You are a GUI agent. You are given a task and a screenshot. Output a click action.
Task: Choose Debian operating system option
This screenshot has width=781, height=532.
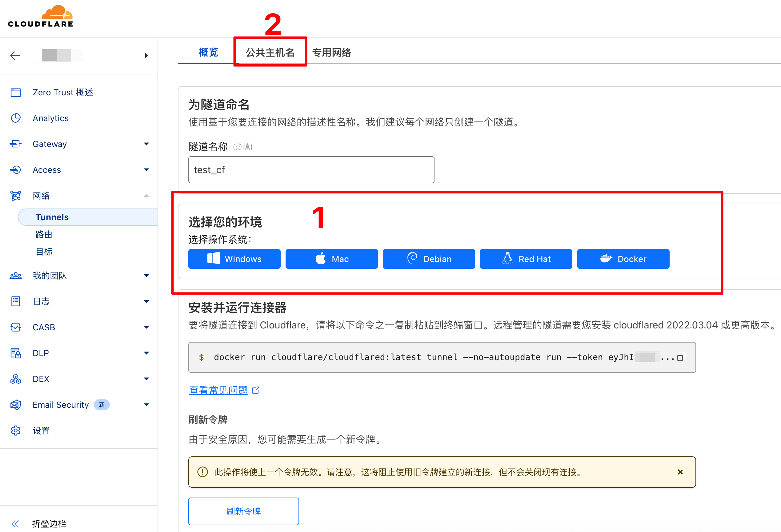tap(428, 259)
